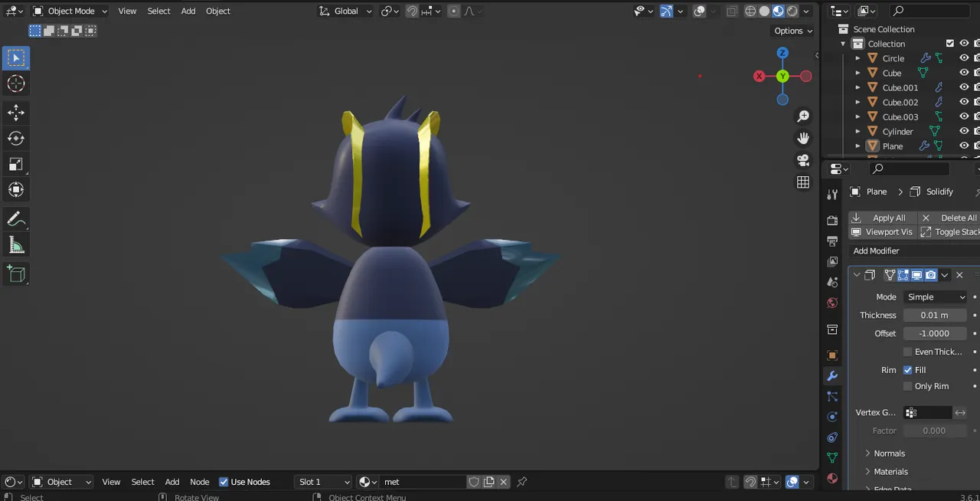This screenshot has width=980, height=501.
Task: Hide the Plane object in outliner
Action: click(964, 146)
